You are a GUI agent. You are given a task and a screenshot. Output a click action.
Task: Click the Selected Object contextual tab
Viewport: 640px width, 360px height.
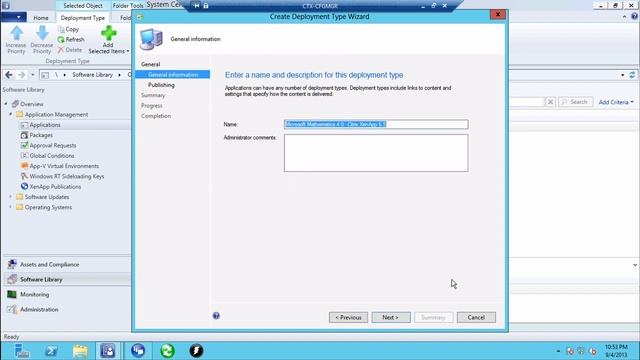pos(83,6)
